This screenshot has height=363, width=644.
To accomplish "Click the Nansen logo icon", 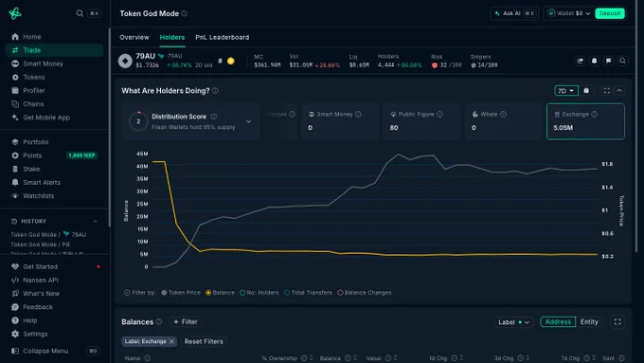I will pos(15,13).
